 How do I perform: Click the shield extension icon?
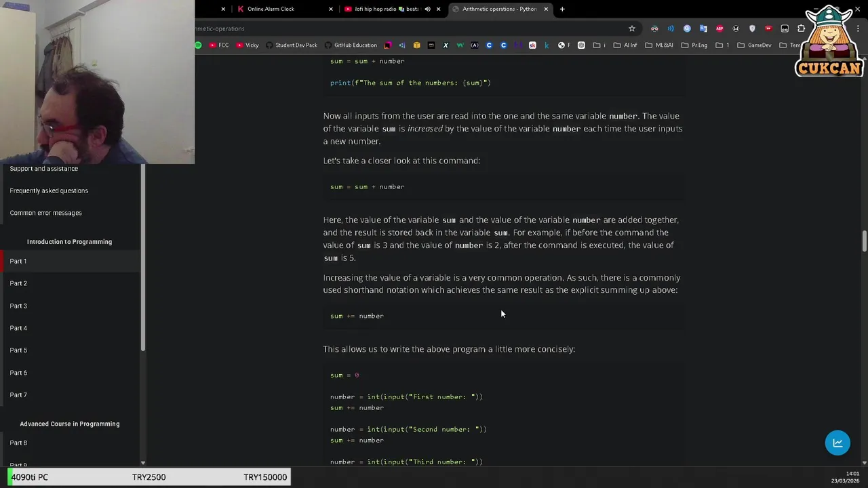pos(752,28)
